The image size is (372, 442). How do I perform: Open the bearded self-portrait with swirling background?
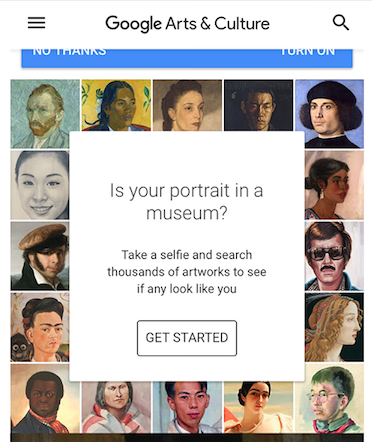point(45,114)
